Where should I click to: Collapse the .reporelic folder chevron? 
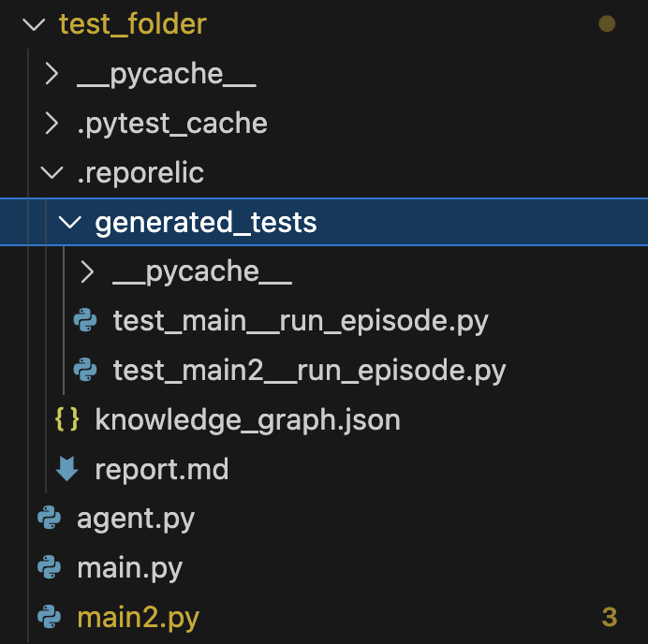(52, 172)
